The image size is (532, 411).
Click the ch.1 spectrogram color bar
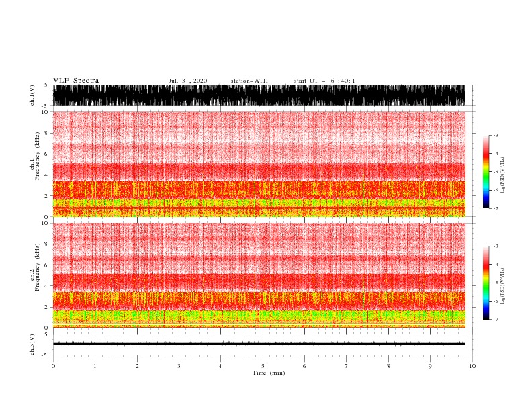pyautogui.click(x=486, y=172)
